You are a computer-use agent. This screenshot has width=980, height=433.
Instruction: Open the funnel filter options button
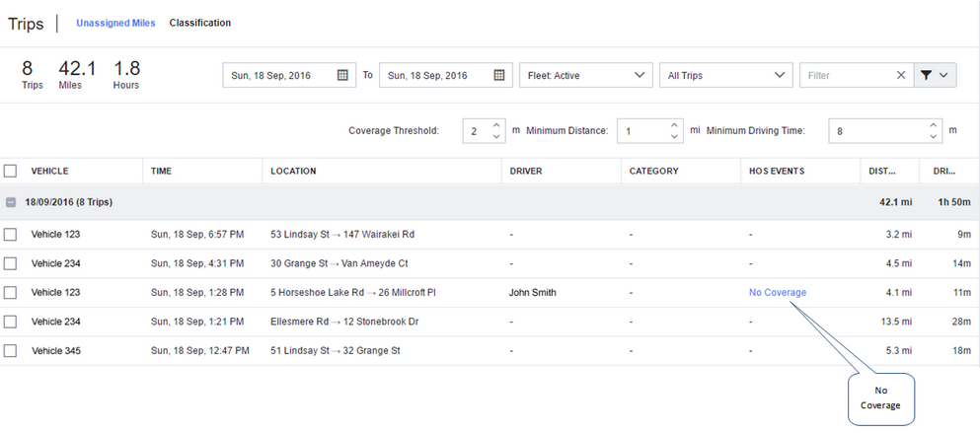[x=935, y=75]
